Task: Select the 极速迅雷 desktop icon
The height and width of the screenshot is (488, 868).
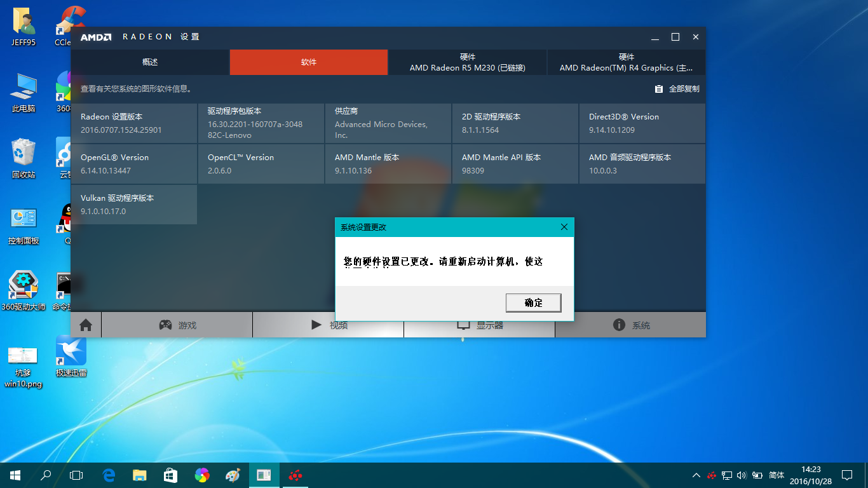Action: coord(71,356)
